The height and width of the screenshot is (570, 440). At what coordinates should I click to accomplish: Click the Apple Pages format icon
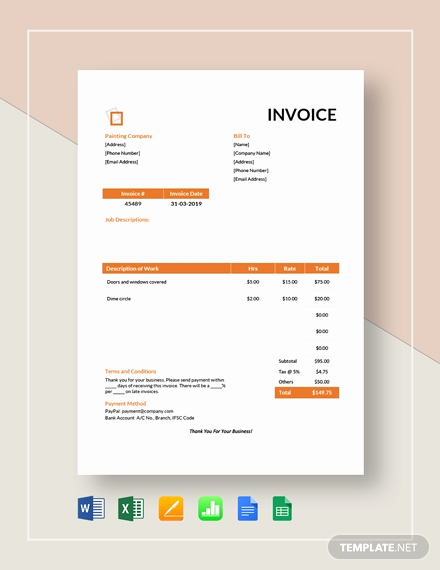[x=171, y=508]
